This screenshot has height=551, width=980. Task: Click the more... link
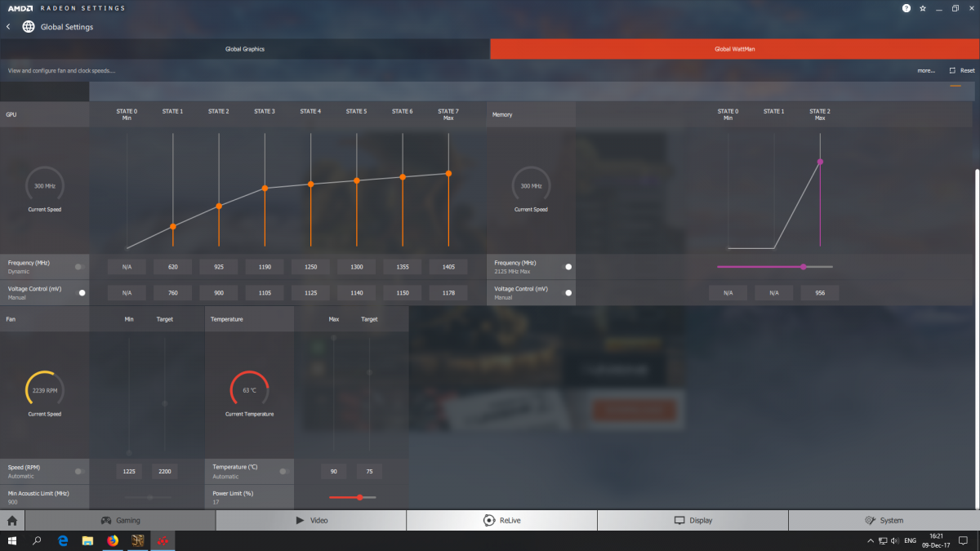click(926, 70)
